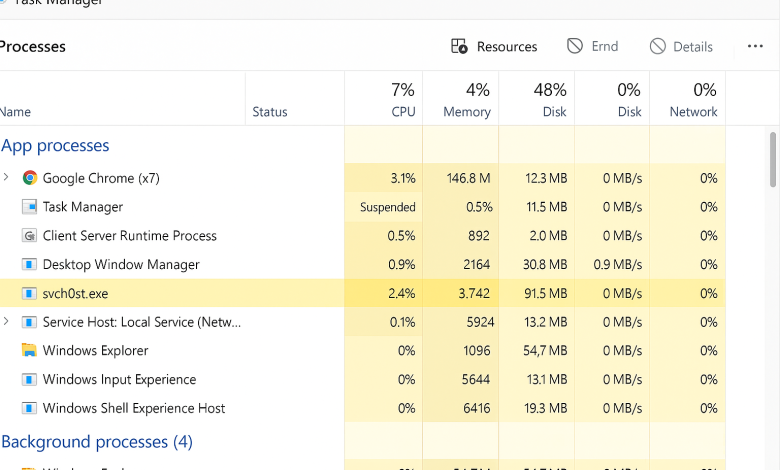Click the Ernd button label
Screen dimensions: 780x470
[605, 46]
